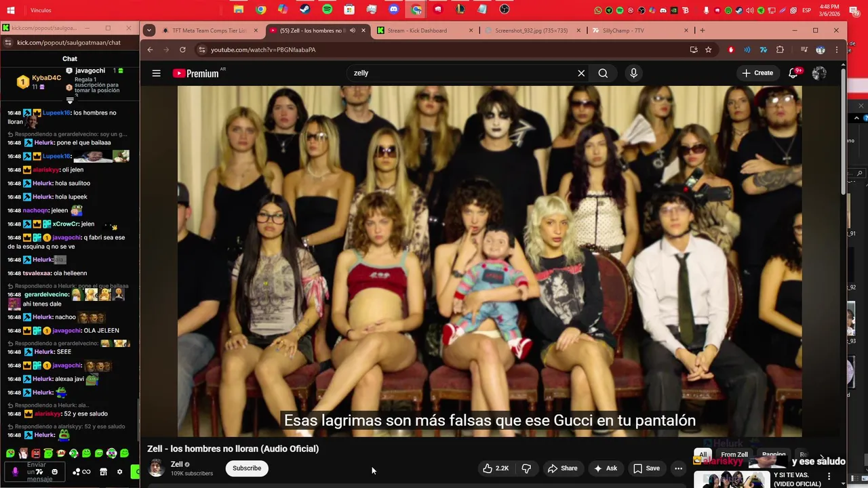Image resolution: width=868 pixels, height=488 pixels.
Task: Open Chrome profile avatar in toolbar
Action: [820, 49]
